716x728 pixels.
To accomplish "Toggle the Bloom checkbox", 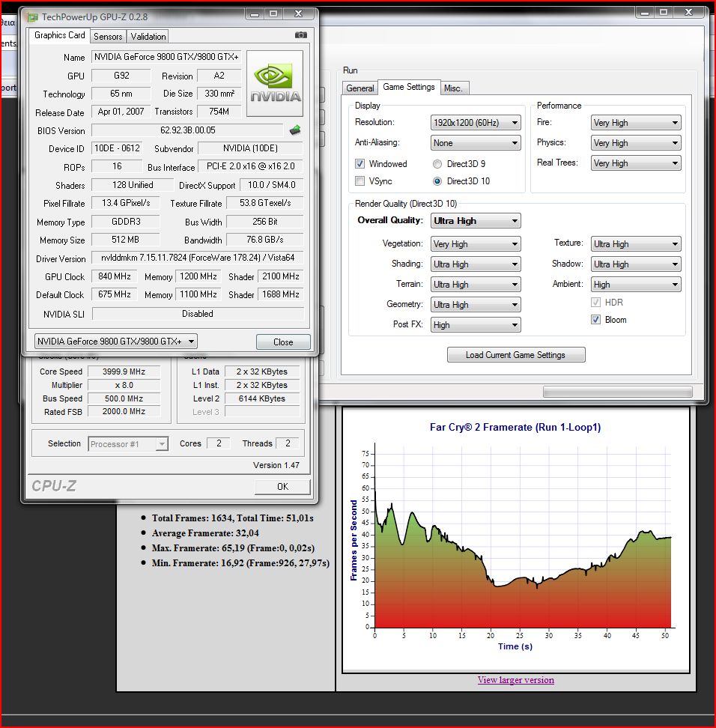I will pos(595,319).
